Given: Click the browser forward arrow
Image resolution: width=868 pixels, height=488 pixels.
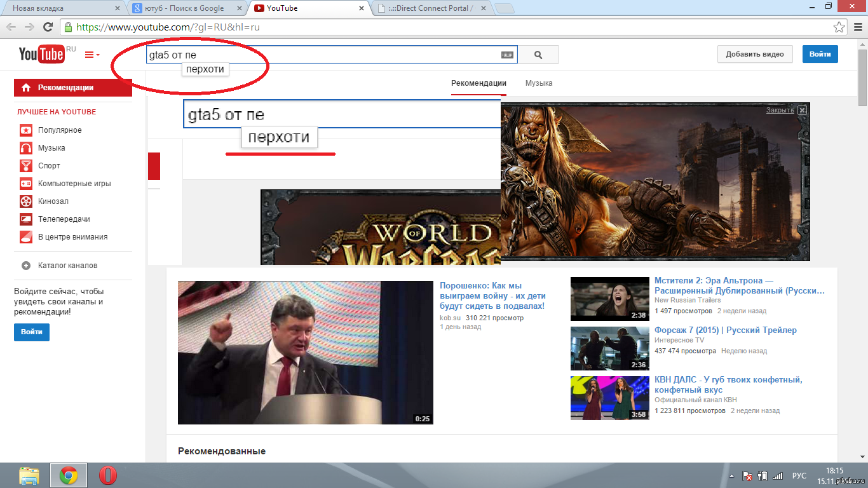Looking at the screenshot, I should pyautogui.click(x=29, y=27).
